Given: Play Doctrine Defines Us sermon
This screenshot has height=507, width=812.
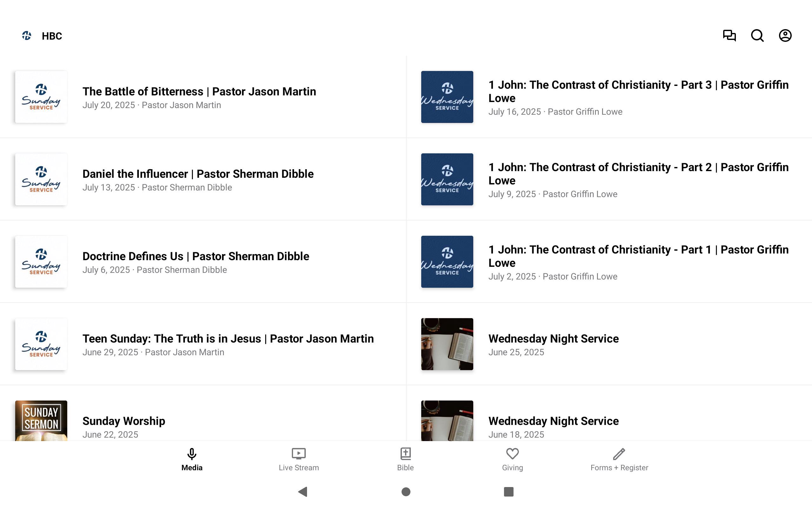Looking at the screenshot, I should 196,257.
